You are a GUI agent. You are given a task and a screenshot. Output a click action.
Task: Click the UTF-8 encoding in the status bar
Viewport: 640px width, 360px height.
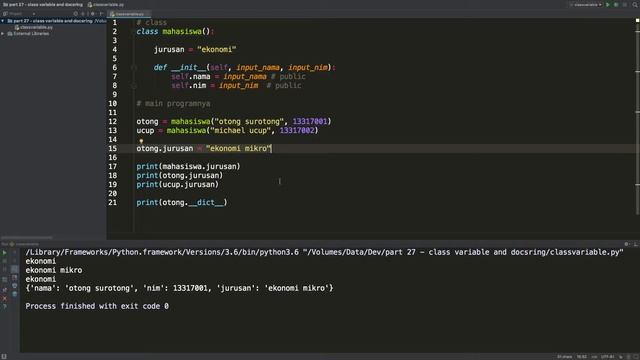[x=607, y=357]
